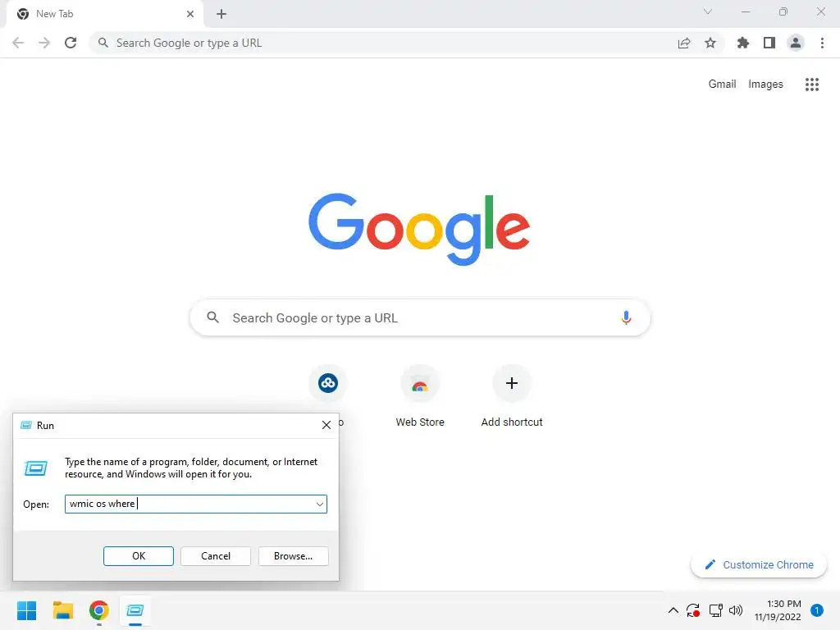The width and height of the screenshot is (840, 630).
Task: Click the magnifier icon in the Google search box
Action: click(x=212, y=317)
